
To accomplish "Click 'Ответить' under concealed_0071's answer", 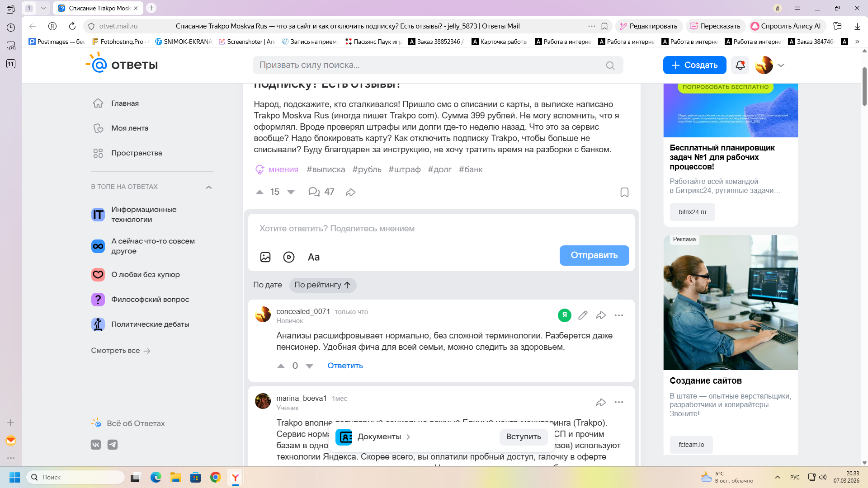I will click(x=345, y=366).
